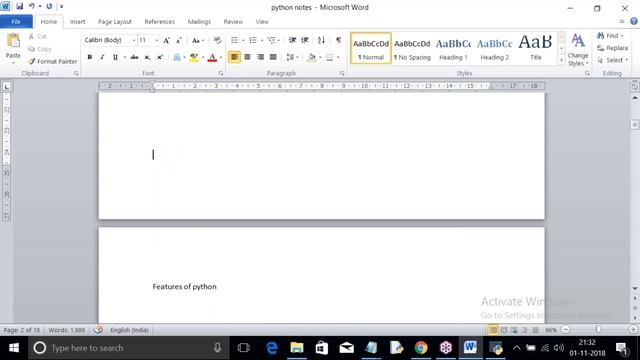Apply the Title style

tap(536, 48)
